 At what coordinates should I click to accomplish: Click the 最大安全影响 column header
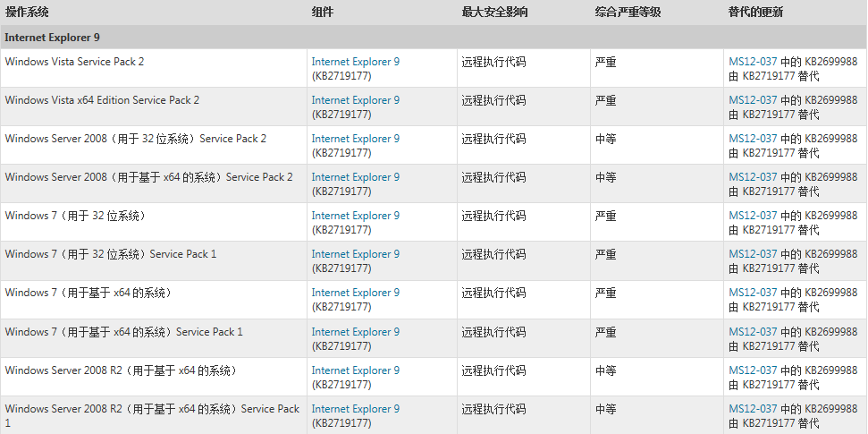(x=494, y=12)
